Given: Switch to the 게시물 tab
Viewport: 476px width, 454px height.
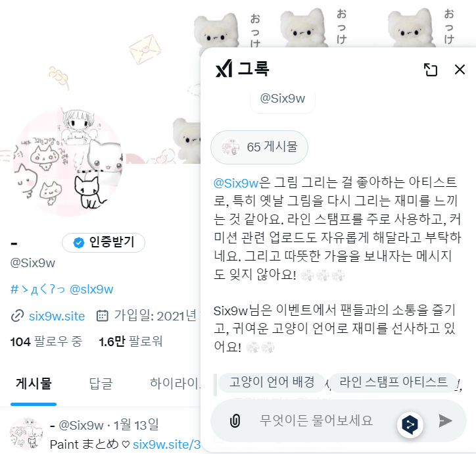Looking at the screenshot, I should [x=34, y=384].
